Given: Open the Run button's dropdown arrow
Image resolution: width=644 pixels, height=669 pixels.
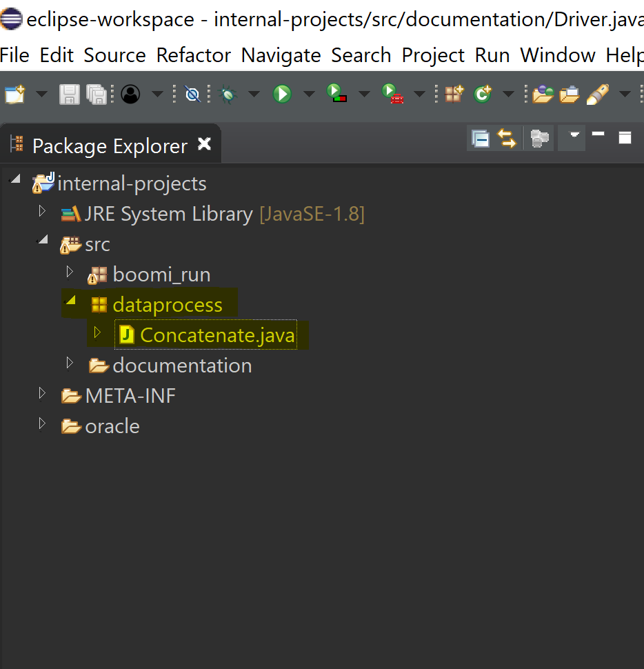Looking at the screenshot, I should click(308, 92).
